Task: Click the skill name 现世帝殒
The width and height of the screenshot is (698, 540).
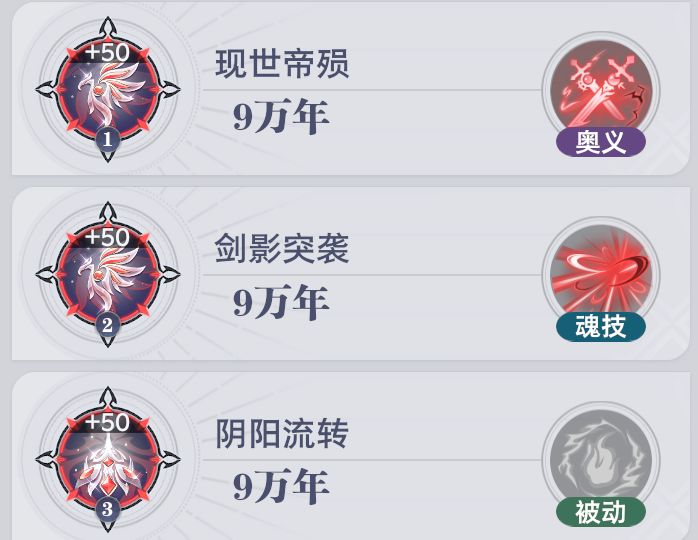Action: coord(282,64)
